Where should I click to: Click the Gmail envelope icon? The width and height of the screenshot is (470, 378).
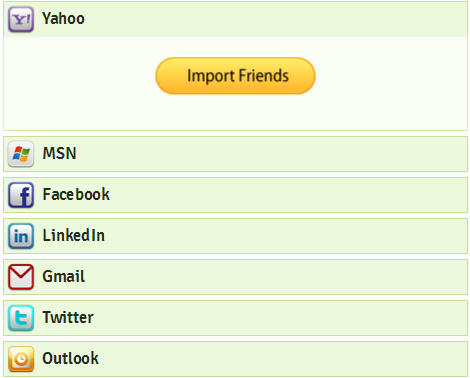click(21, 277)
